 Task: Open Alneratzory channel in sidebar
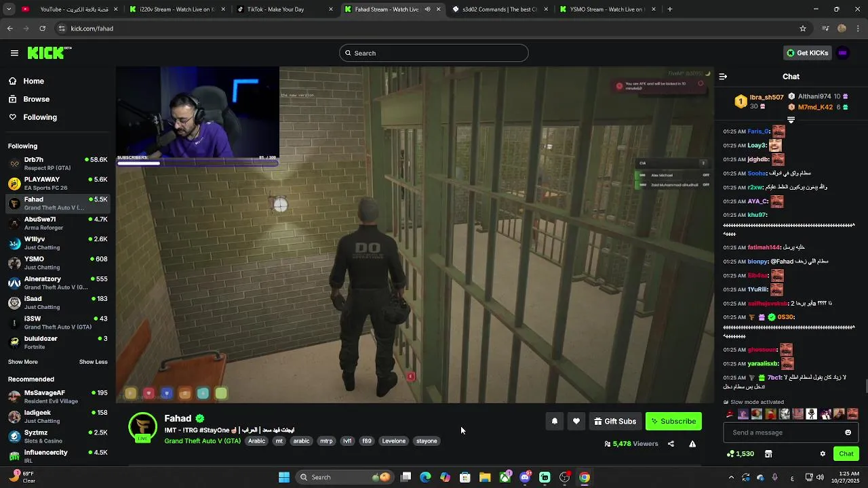coord(58,283)
